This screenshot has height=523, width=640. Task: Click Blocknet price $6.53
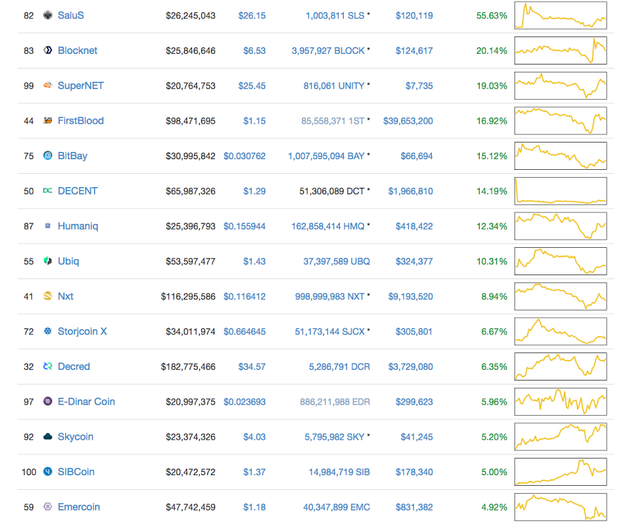pos(254,51)
